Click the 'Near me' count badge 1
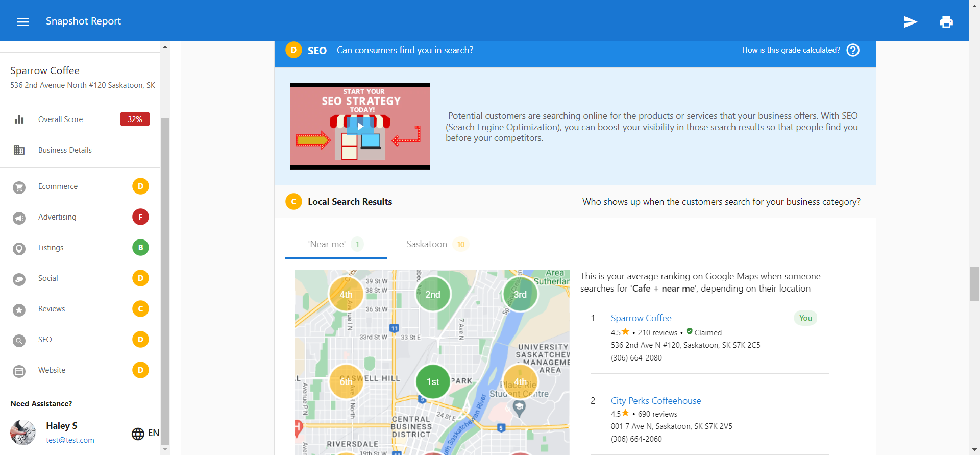The image size is (980, 456). coord(357,244)
